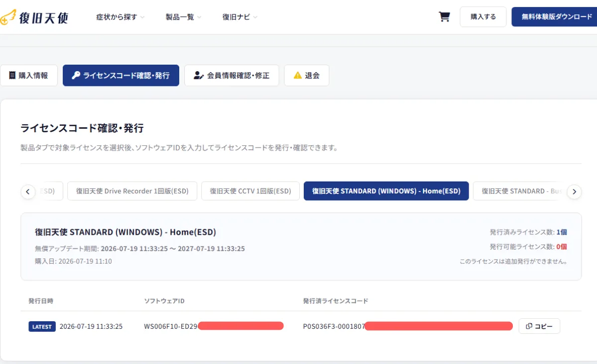This screenshot has width=597, height=364.
Task: Click the receipt icon in 購入情報 tab
Action: [x=12, y=75]
